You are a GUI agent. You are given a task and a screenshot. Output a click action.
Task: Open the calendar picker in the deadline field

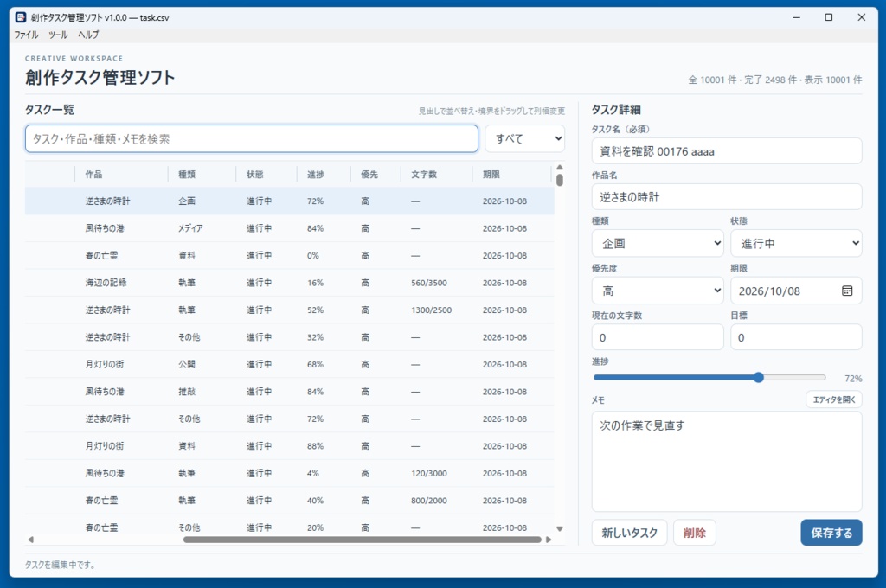tap(846, 291)
